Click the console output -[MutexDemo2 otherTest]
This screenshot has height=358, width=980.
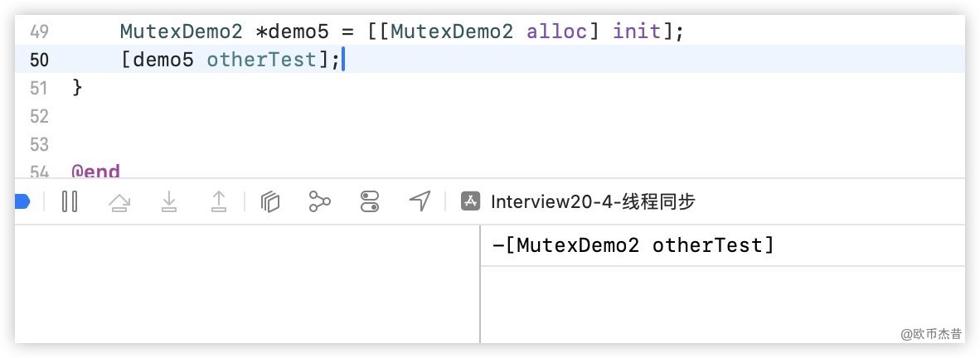click(x=633, y=245)
